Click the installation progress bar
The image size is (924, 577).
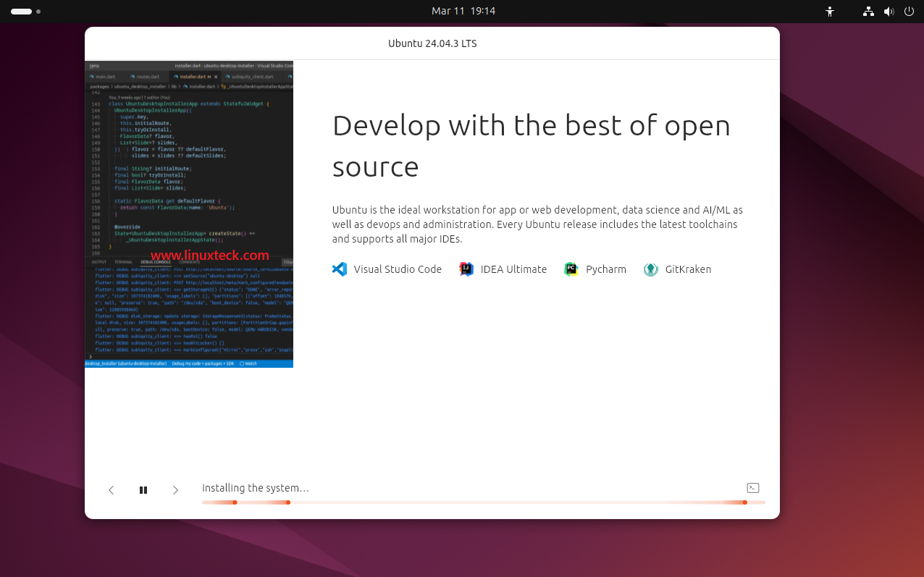(483, 502)
